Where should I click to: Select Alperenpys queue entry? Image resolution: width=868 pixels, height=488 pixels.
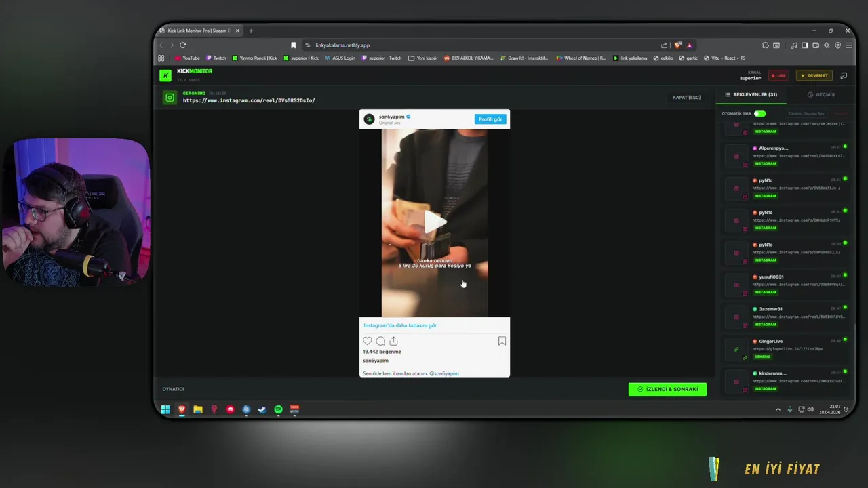point(786,156)
